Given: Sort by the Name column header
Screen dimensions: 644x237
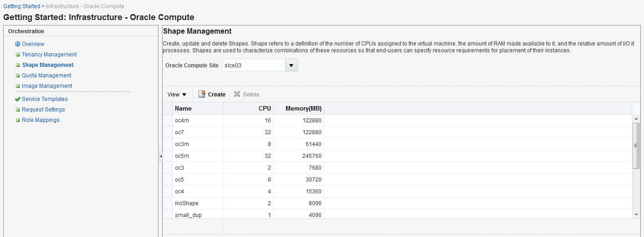Looking at the screenshot, I should tap(198, 108).
